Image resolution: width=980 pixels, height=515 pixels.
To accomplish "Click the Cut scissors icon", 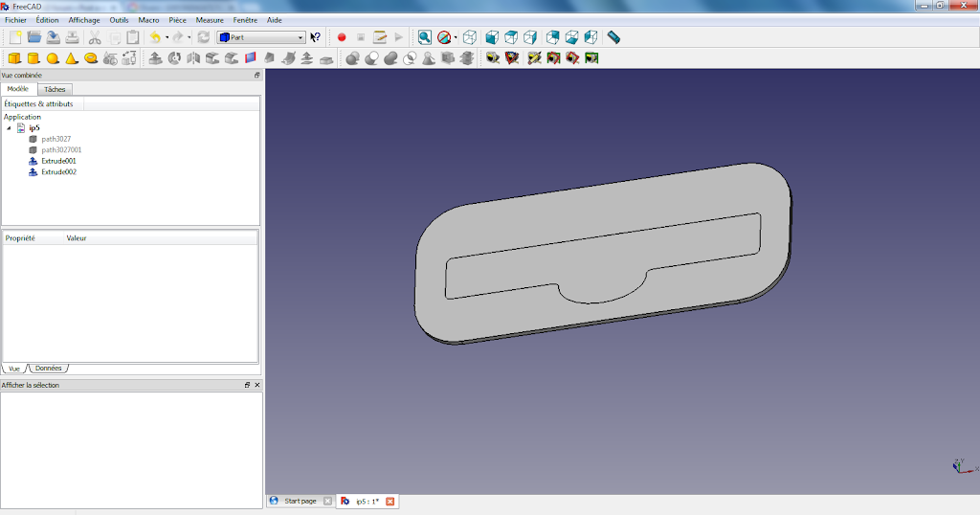I will click(95, 37).
